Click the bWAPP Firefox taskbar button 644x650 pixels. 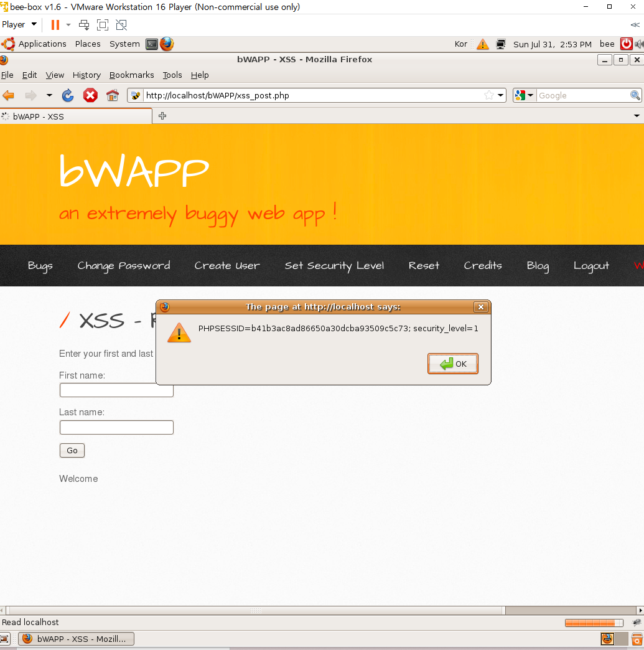click(x=77, y=639)
